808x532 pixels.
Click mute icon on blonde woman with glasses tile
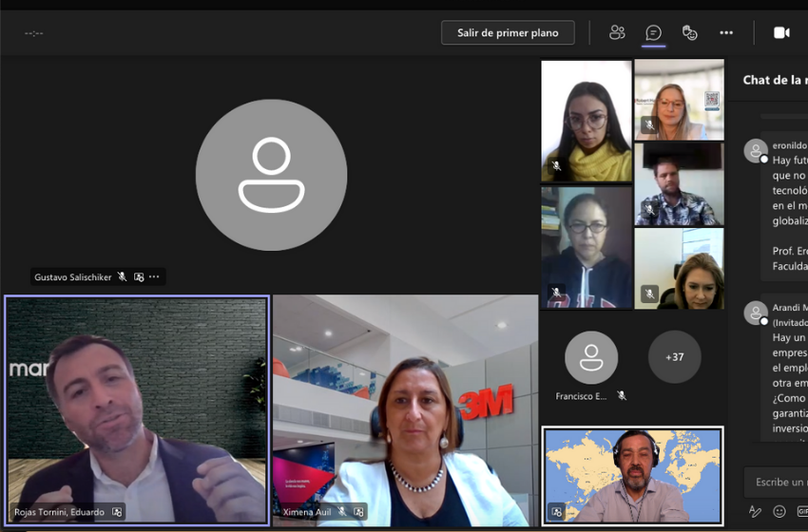pos(650,124)
